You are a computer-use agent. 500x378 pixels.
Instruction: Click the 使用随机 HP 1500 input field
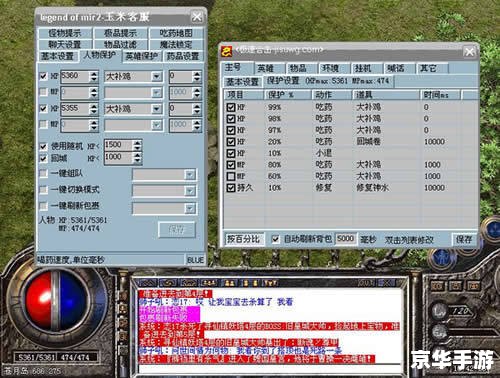point(119,145)
